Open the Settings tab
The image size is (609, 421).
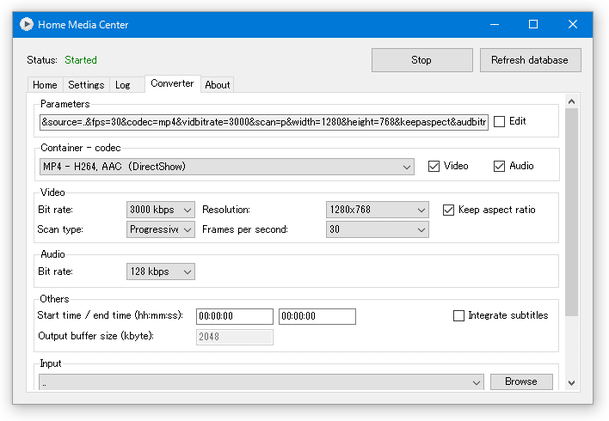tap(86, 85)
